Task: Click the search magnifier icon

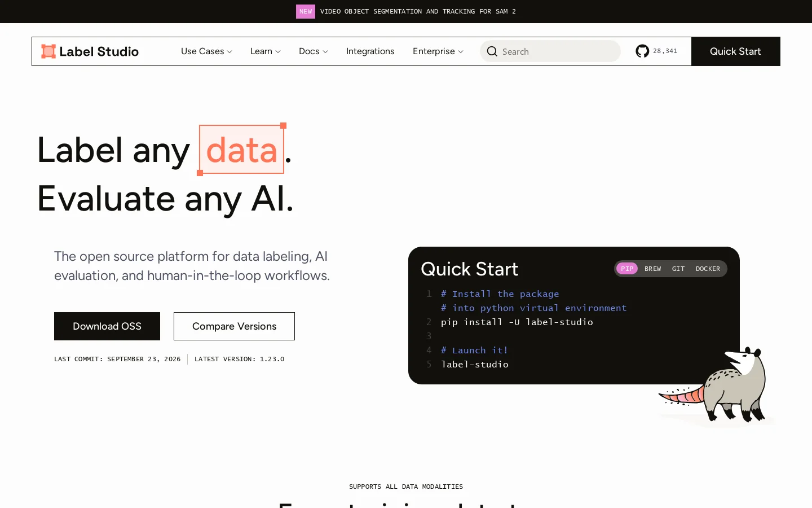Action: pyautogui.click(x=492, y=51)
